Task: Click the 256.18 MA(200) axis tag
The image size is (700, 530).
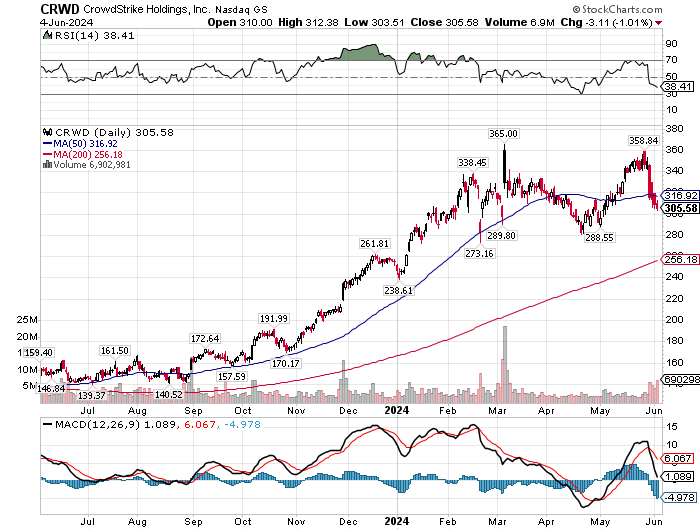Action: coord(679,259)
